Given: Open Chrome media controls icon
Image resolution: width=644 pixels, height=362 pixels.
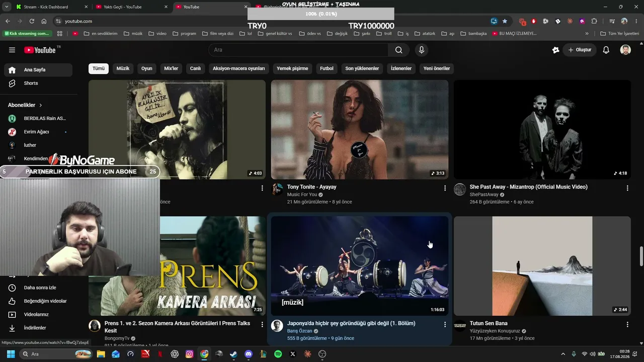Looking at the screenshot, I should coord(612,21).
